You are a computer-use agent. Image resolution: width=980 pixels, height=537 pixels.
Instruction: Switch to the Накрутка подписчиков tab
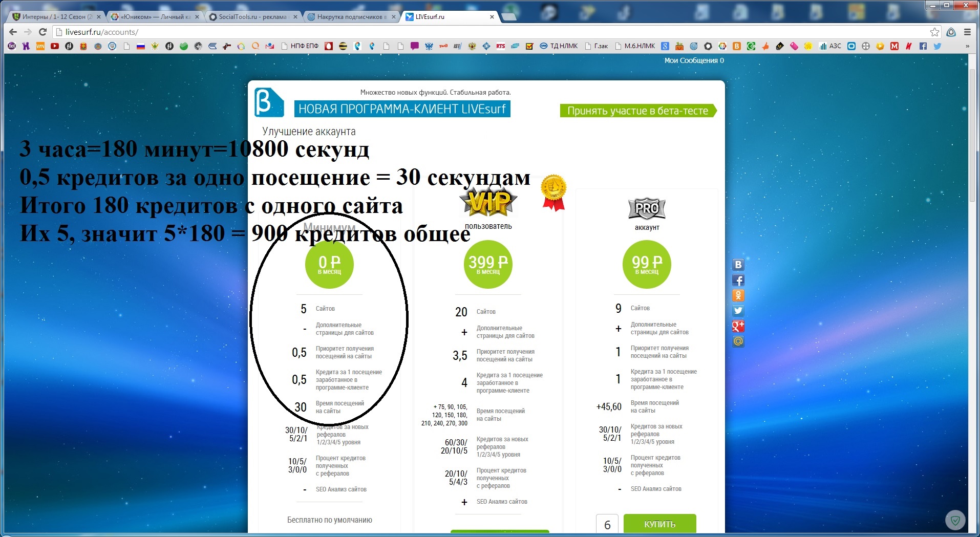(x=352, y=16)
